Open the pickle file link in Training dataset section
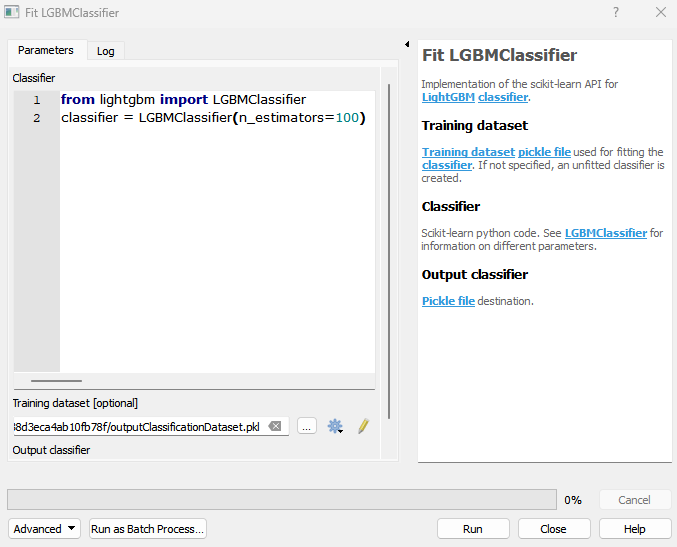Viewport: 677px width, 547px height. 544,152
